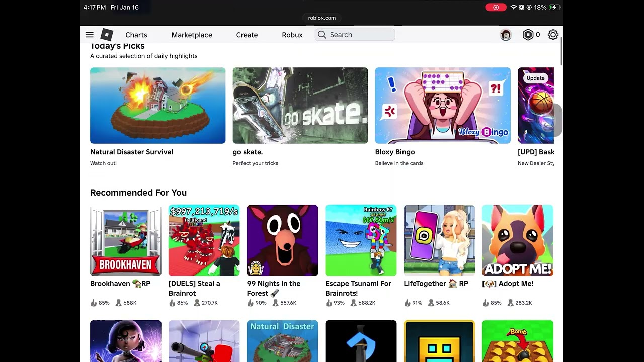Viewport: 644px width, 362px height.
Task: Open the Bomb game thumbnail
Action: pyautogui.click(x=518, y=341)
